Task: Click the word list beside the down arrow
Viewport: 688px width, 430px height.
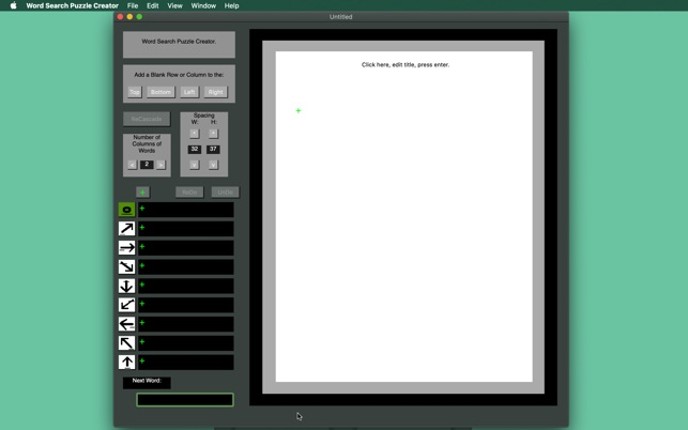Action: [186, 286]
